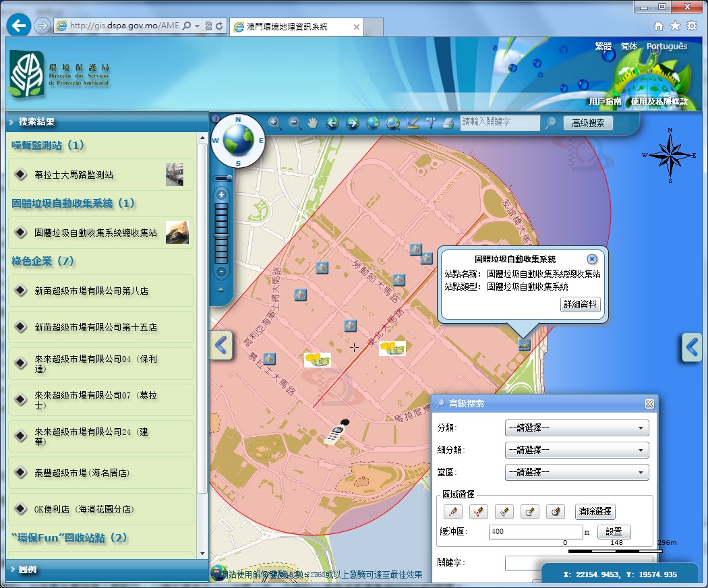Open the 用戶指南 link
Screen dimensions: 708x588
point(605,102)
